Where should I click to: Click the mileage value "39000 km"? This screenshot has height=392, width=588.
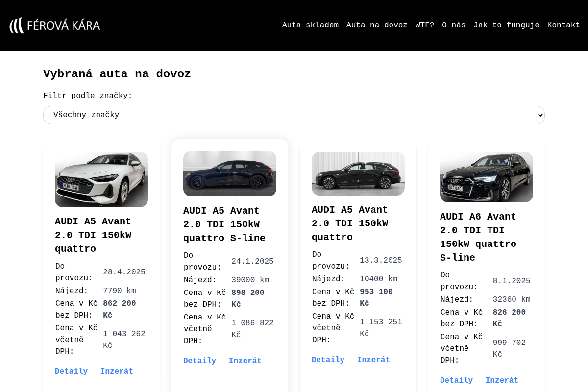[x=250, y=280]
